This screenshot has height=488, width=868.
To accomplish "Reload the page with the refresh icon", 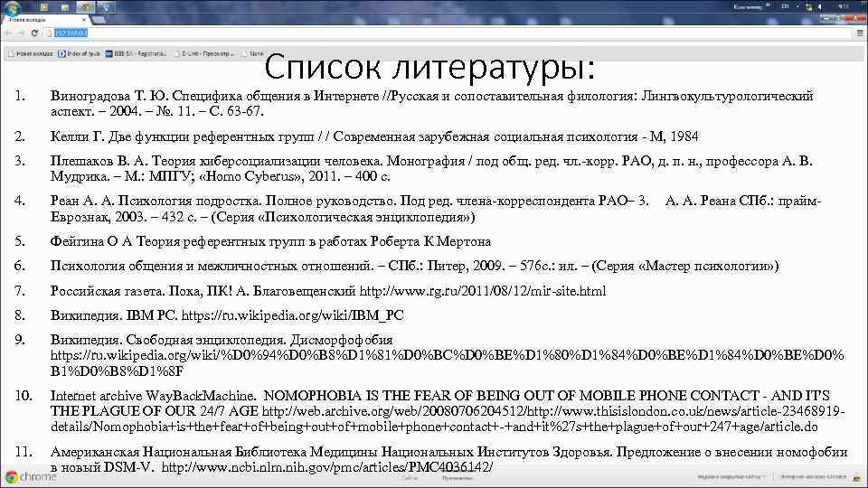I will click(x=34, y=33).
